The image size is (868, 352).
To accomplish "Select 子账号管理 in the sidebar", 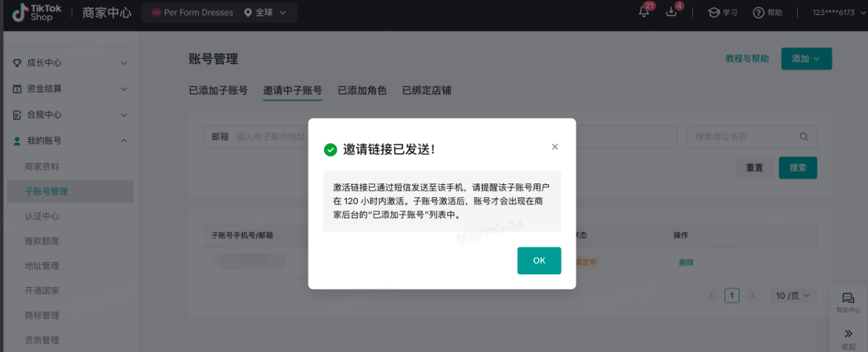I will [71, 191].
